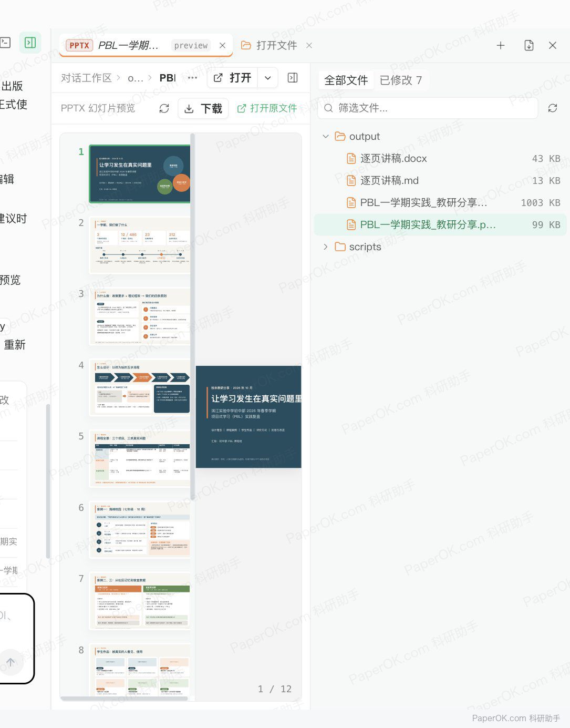Image resolution: width=570 pixels, height=728 pixels.
Task: Refresh the file list
Action: click(553, 108)
